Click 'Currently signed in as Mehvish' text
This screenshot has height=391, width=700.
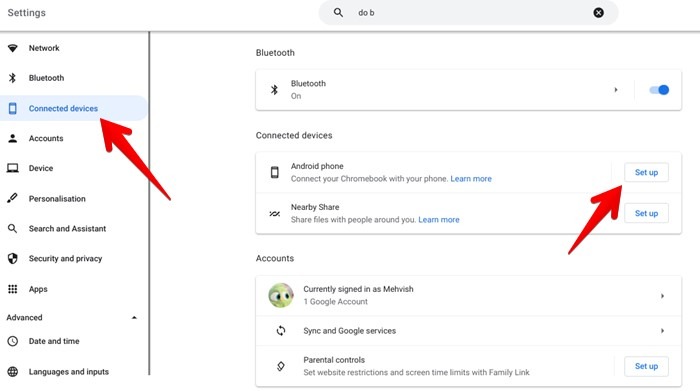358,289
